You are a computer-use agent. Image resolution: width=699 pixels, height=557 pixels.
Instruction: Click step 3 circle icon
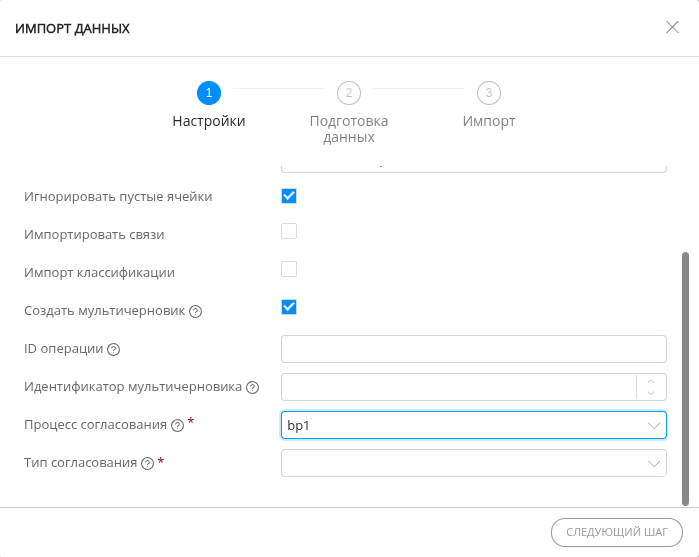pos(488,93)
